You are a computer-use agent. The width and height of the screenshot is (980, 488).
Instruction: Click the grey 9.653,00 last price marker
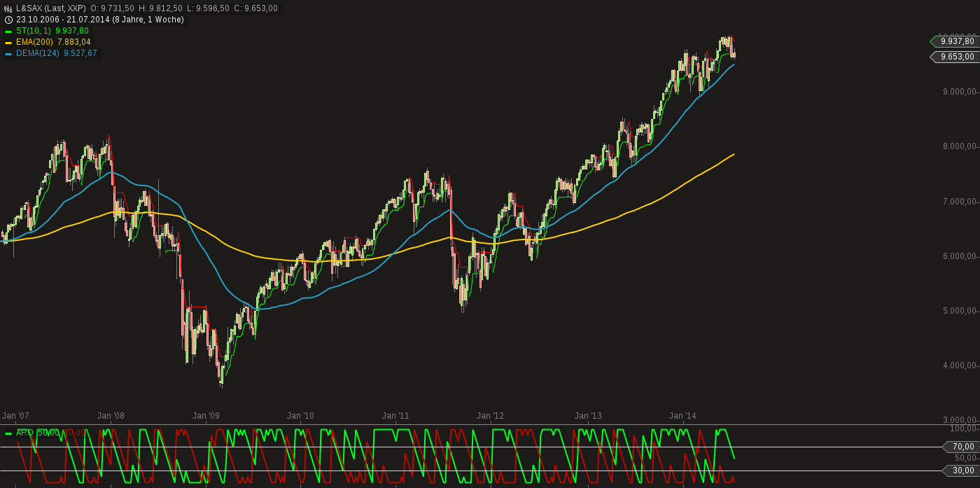pyautogui.click(x=955, y=57)
